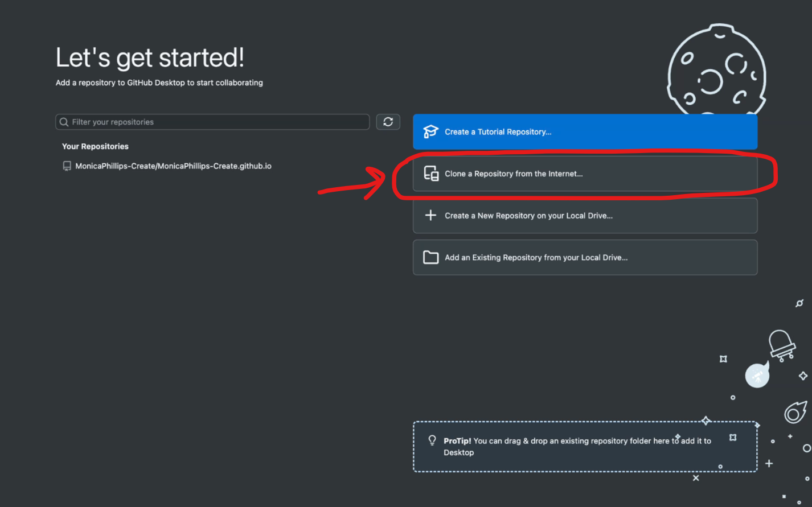The width and height of the screenshot is (812, 507).
Task: Choose Clone a Repository from the Internet
Action: pos(585,174)
